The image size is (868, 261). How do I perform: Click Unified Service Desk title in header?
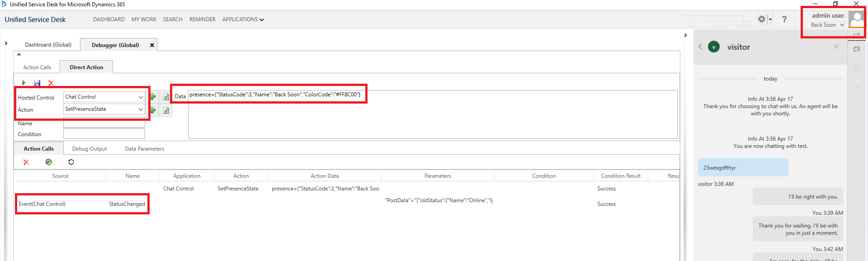[35, 19]
